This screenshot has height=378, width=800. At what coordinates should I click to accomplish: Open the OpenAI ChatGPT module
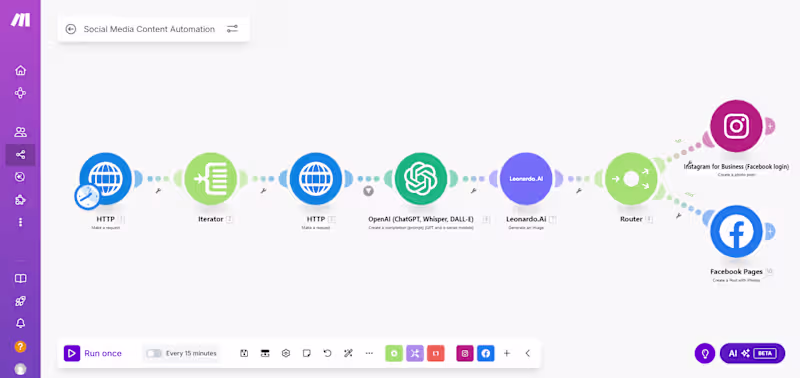[421, 179]
